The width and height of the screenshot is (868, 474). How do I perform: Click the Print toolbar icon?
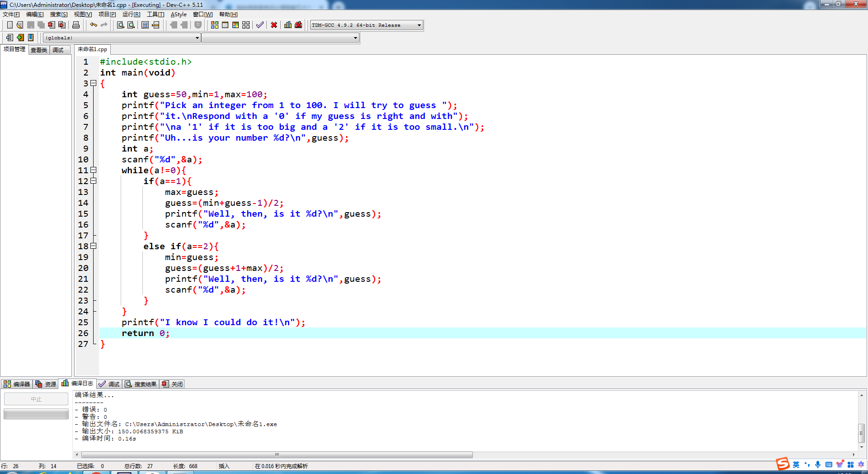(x=76, y=25)
